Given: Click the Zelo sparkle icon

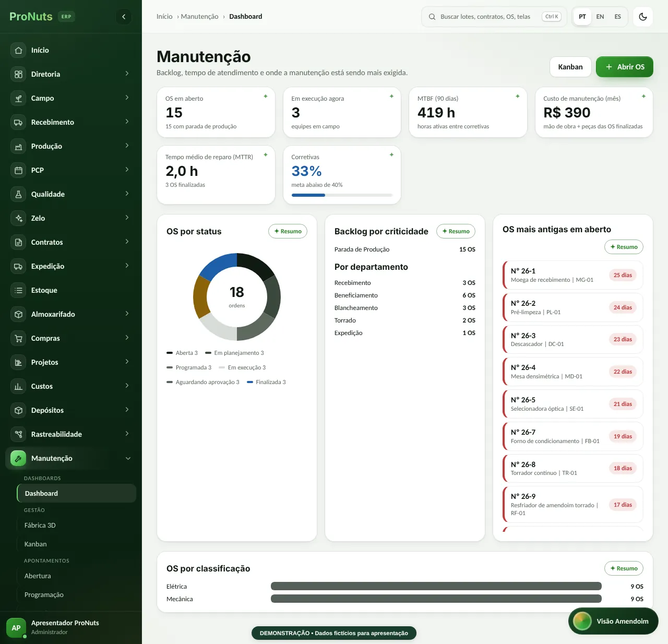Looking at the screenshot, I should point(18,218).
